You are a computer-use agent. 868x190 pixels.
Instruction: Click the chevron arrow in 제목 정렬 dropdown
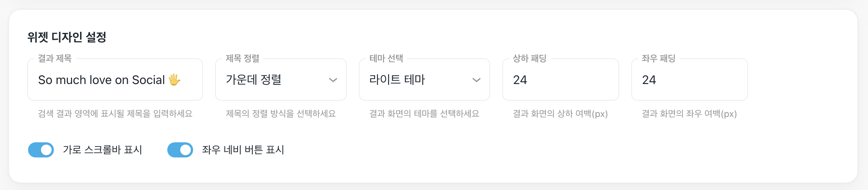(333, 80)
